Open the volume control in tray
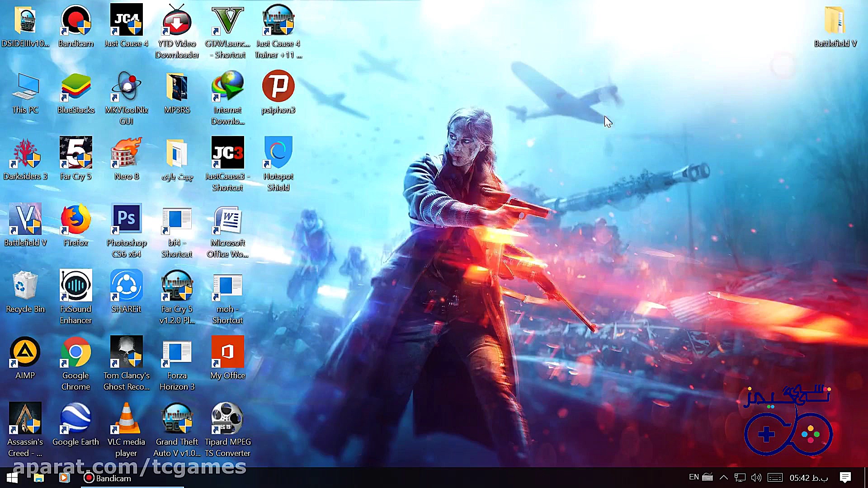This screenshot has height=488, width=868. coord(756,478)
